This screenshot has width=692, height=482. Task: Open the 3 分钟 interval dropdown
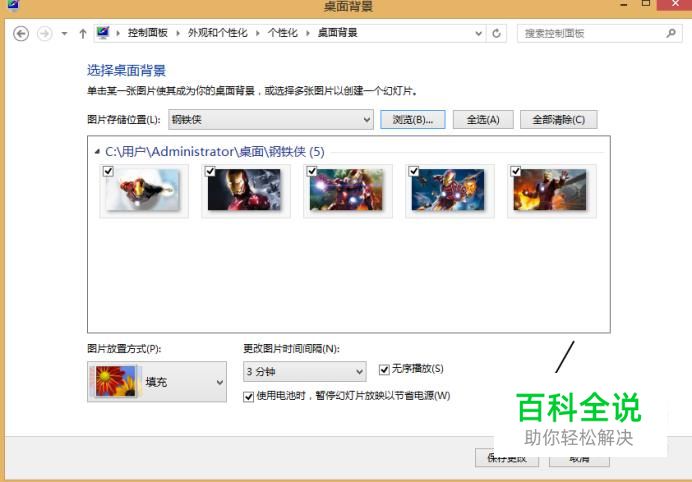click(305, 372)
